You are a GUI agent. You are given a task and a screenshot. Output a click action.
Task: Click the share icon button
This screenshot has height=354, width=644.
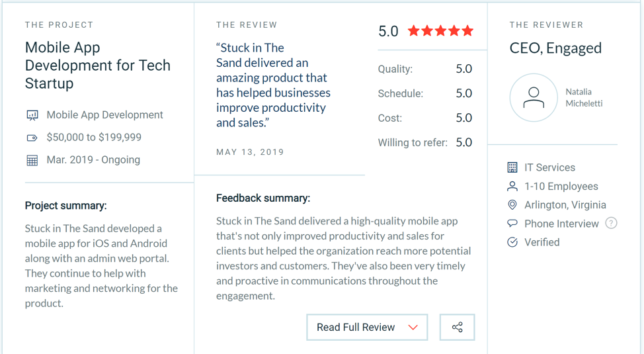tap(457, 328)
